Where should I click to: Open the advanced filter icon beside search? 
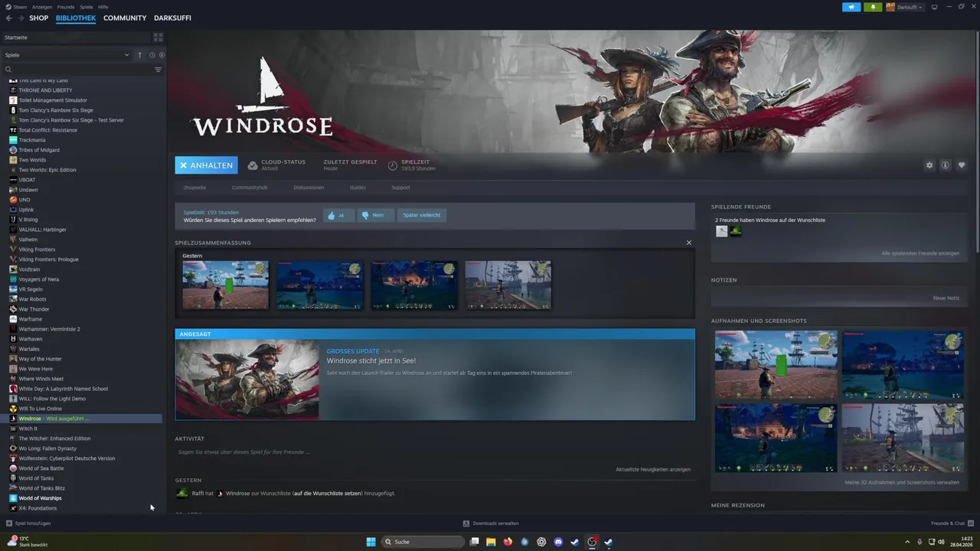(x=158, y=70)
